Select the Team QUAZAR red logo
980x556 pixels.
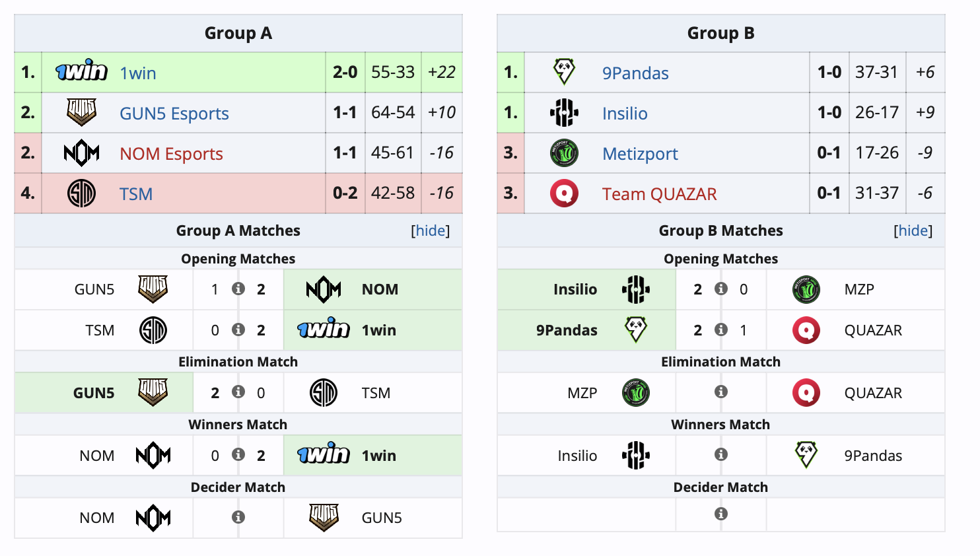pos(563,193)
